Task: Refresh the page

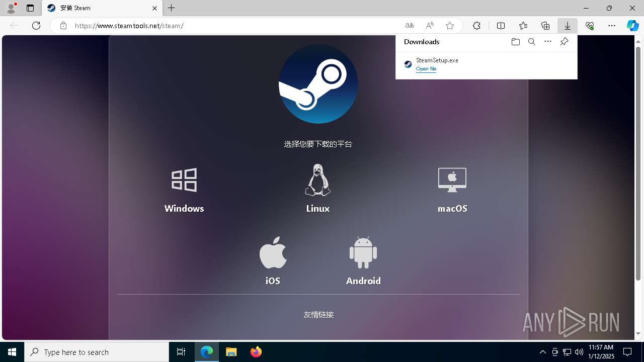Action: (36, 26)
